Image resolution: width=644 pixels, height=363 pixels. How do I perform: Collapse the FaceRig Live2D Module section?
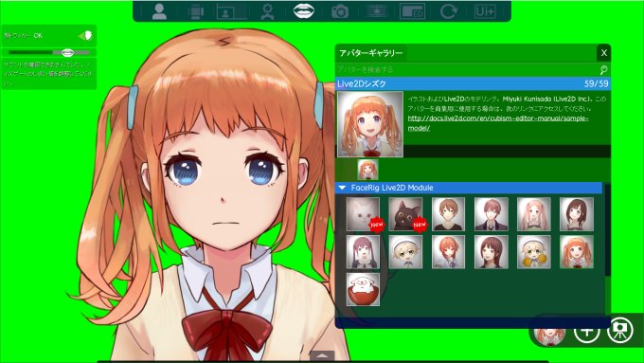[342, 188]
